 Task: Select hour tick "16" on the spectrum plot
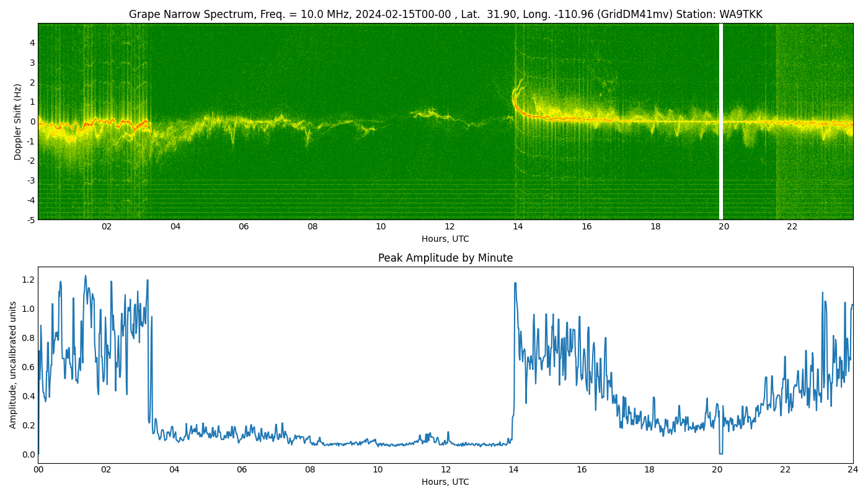pyautogui.click(x=587, y=226)
